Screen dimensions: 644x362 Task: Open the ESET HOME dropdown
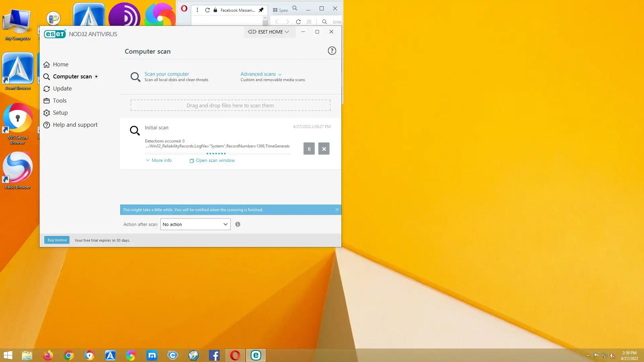pos(269,32)
